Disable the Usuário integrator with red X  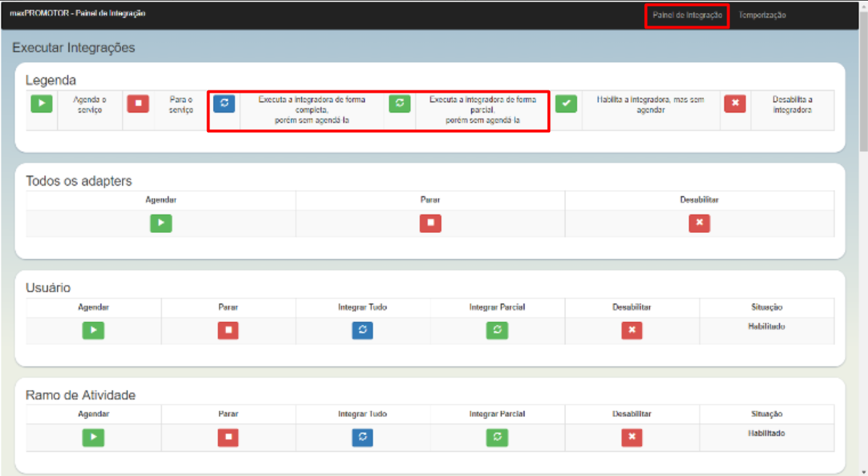[x=632, y=331]
